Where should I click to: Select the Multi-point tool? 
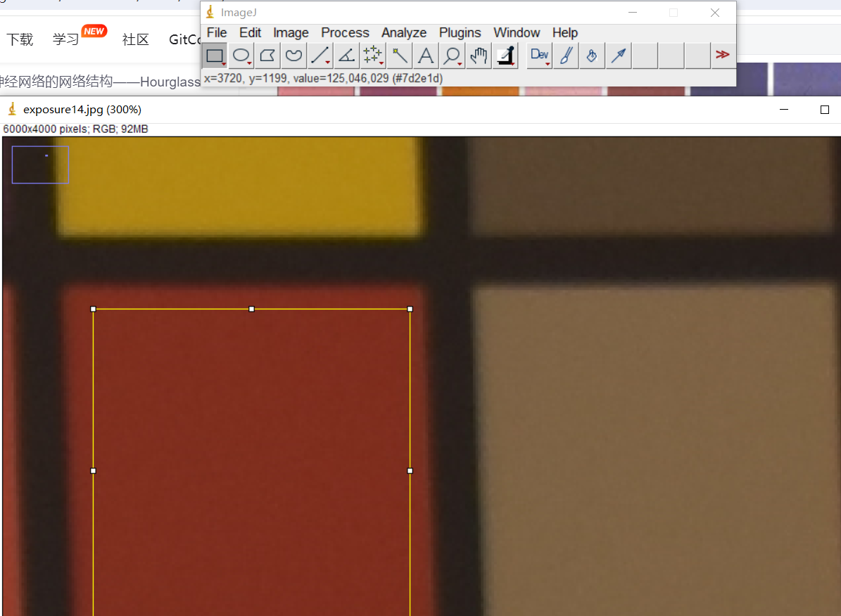point(372,56)
